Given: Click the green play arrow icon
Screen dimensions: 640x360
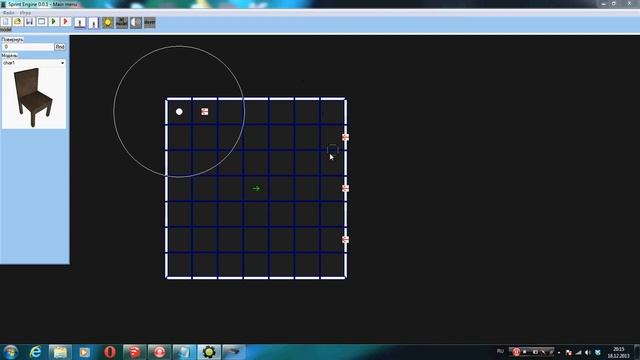Looking at the screenshot, I should (x=53, y=22).
